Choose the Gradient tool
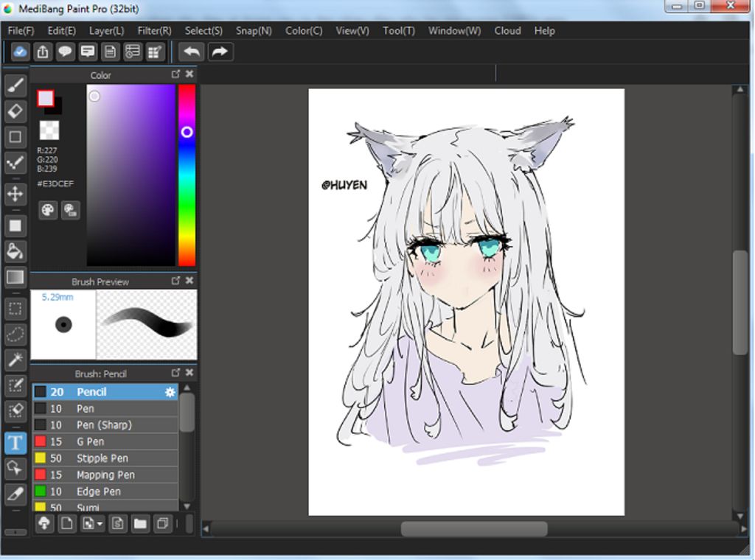The image size is (755, 560). pos(15,277)
